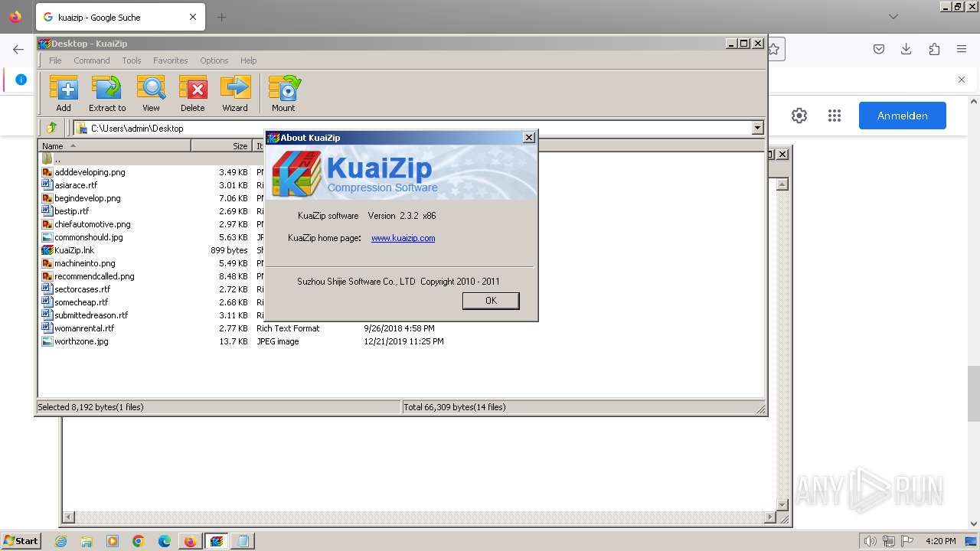
Task: Click the volume speaker tray icon
Action: click(870, 541)
